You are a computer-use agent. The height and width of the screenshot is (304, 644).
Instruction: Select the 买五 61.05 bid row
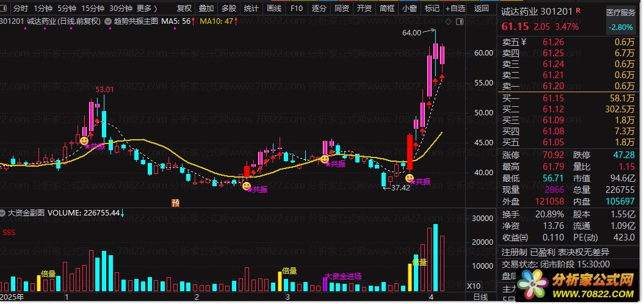568,142
